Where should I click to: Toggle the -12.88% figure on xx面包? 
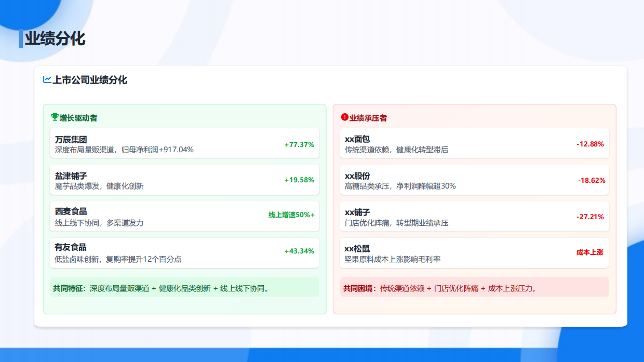tap(589, 144)
